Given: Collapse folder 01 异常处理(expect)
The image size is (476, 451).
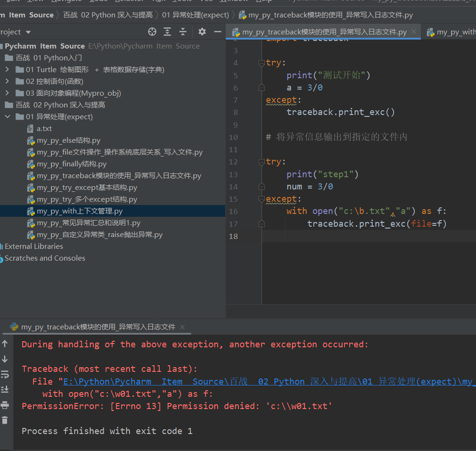Looking at the screenshot, I should 8,116.
